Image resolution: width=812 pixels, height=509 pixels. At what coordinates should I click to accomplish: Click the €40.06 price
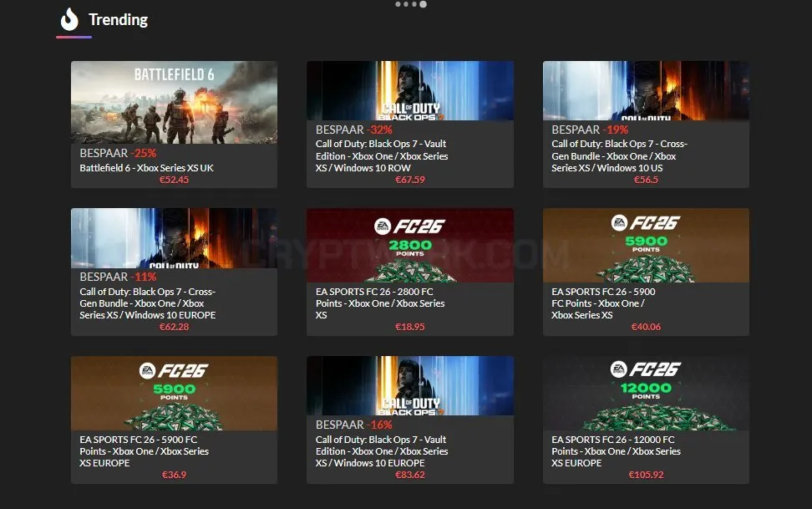point(646,327)
